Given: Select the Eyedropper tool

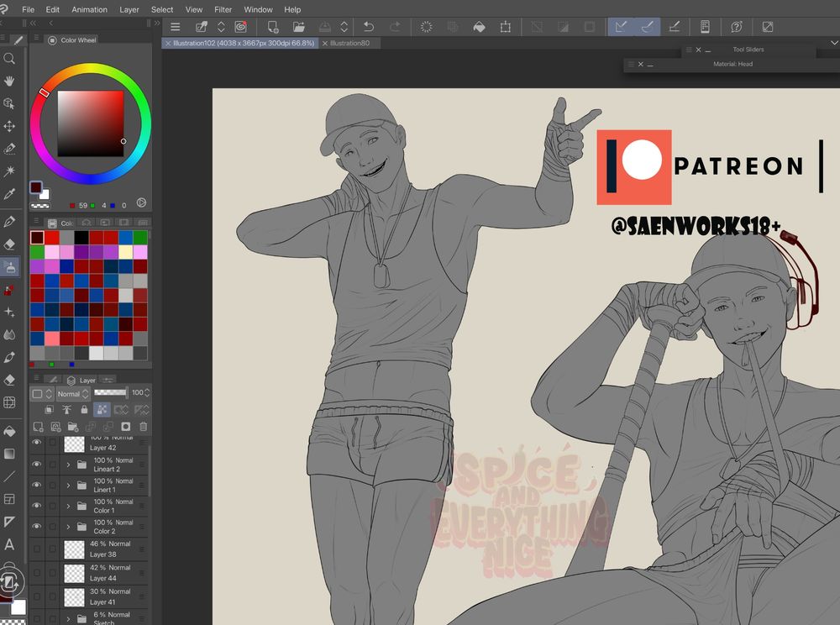Looking at the screenshot, I should pyautogui.click(x=9, y=194).
